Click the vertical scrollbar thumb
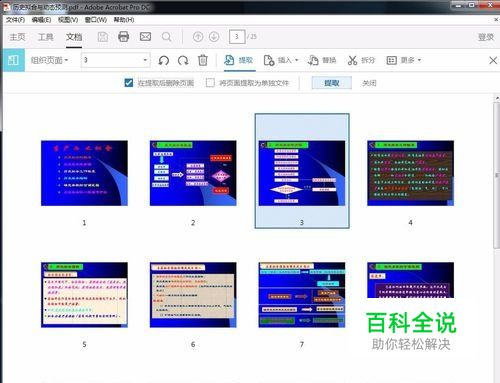 496,175
